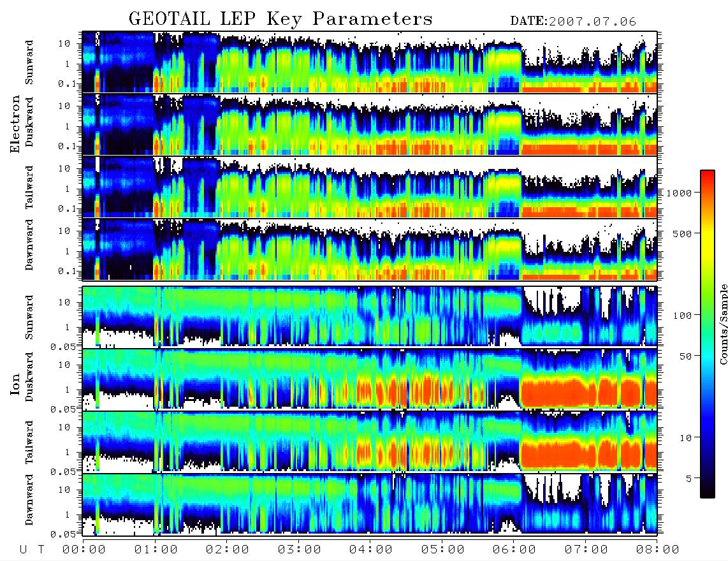This screenshot has width=728, height=561.
Task: Click the 'GEOTAIL LEP Key Parameters' title
Action: click(280, 19)
